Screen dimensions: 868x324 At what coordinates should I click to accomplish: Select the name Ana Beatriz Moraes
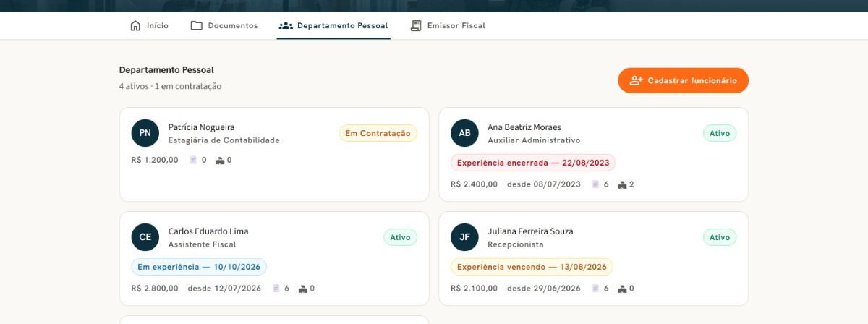coord(524,127)
